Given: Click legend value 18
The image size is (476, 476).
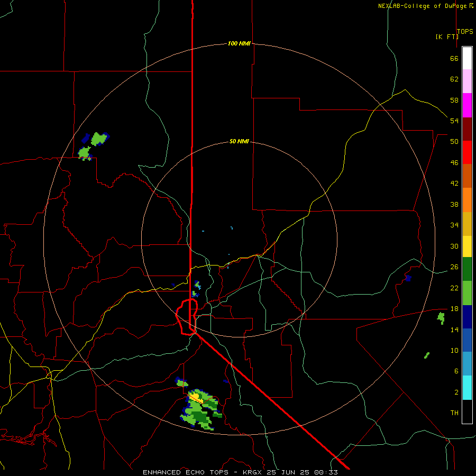Looking at the screenshot, I should click(454, 309).
